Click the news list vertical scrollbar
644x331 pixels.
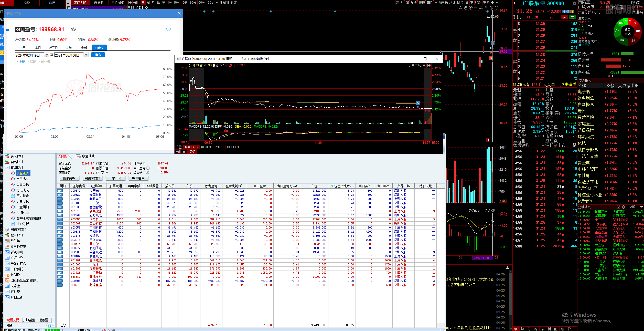coord(511,295)
